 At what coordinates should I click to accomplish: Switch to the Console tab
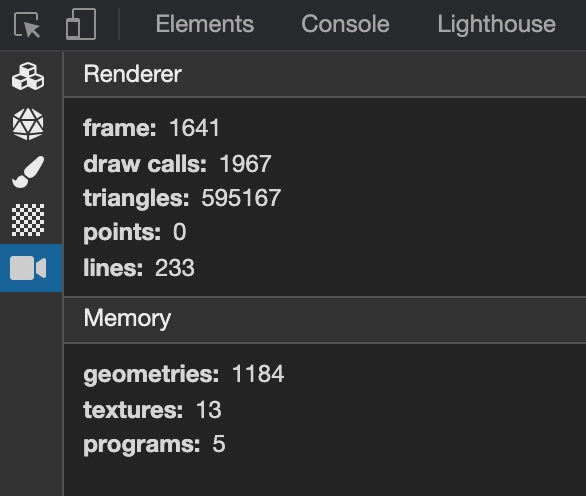click(345, 24)
